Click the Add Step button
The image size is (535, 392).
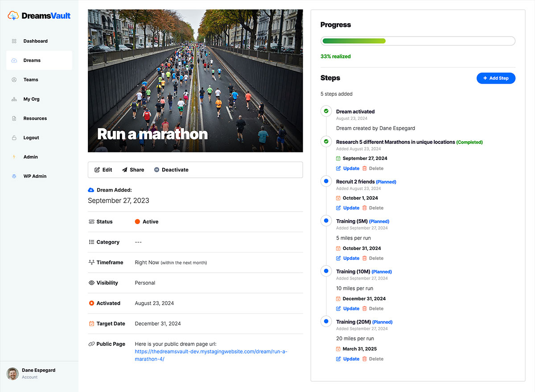(x=496, y=78)
